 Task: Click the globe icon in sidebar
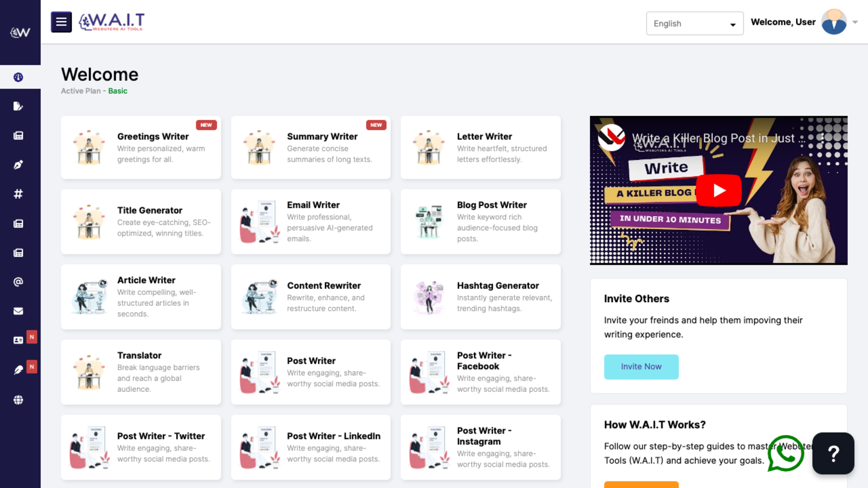[19, 400]
